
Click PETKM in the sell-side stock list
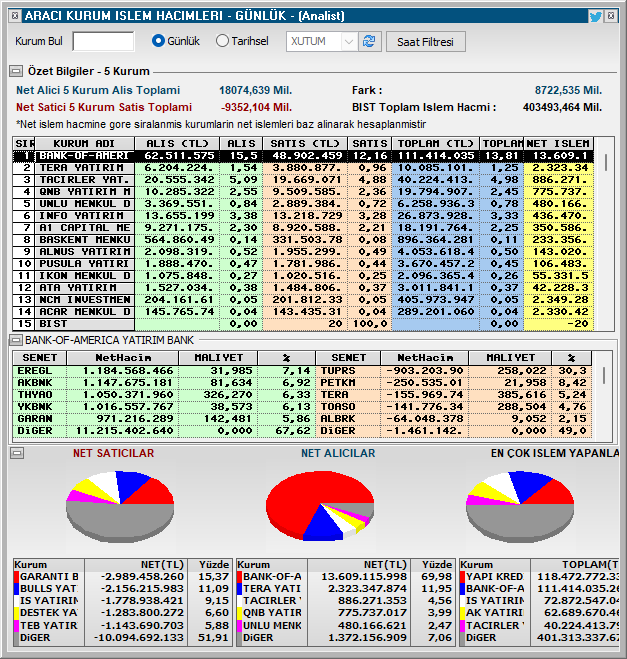[338, 383]
